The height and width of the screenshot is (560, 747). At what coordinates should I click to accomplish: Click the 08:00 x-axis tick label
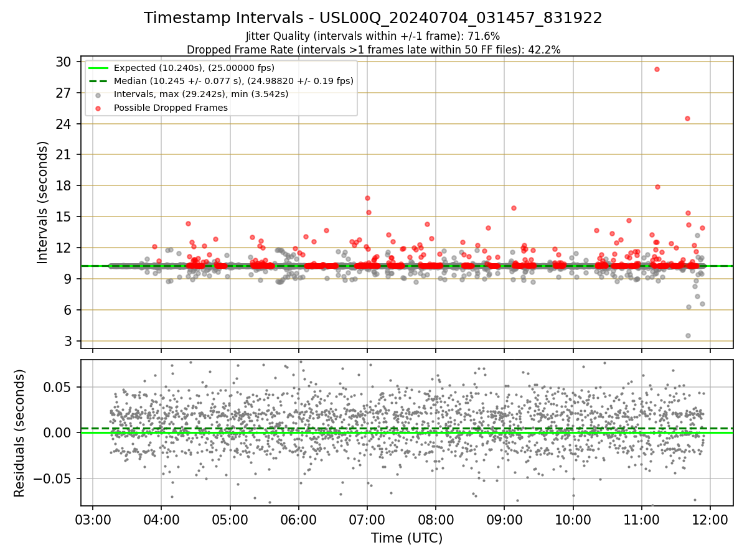point(436,519)
